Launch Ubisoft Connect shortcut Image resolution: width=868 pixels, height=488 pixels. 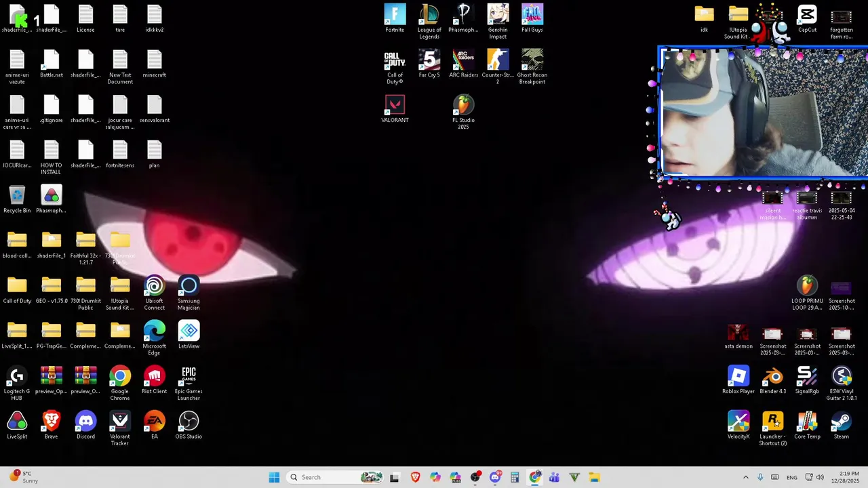click(x=154, y=293)
